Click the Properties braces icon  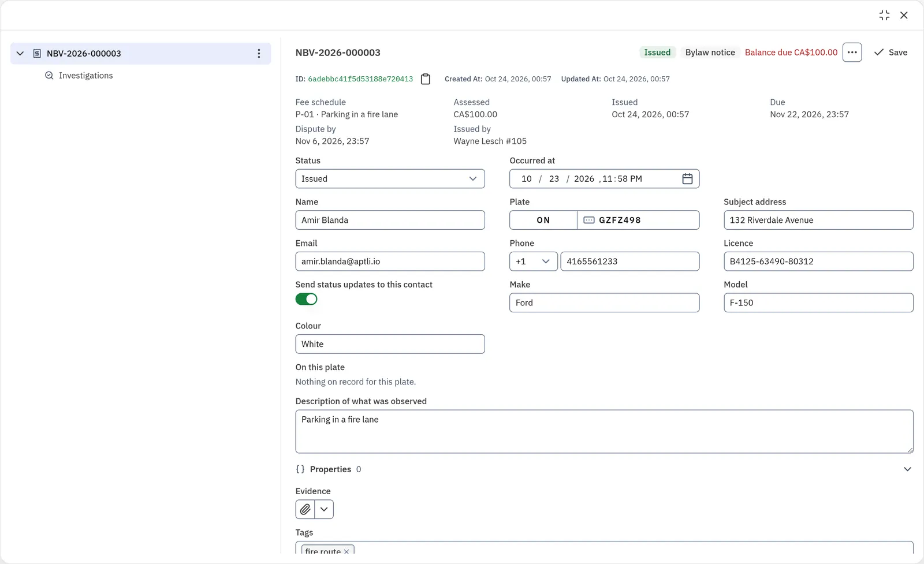pyautogui.click(x=300, y=469)
